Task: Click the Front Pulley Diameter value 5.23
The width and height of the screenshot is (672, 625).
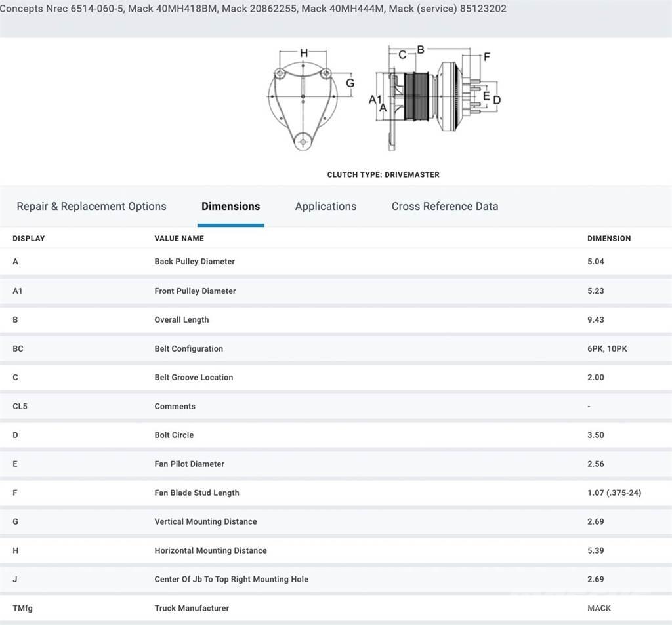Action: tap(595, 291)
